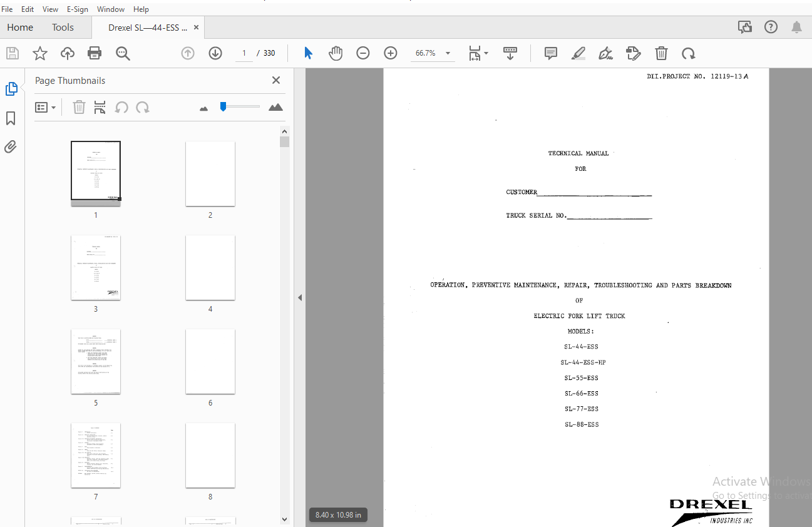Open the Find text magnifier tool
Image resolution: width=812 pixels, height=527 pixels.
123,53
